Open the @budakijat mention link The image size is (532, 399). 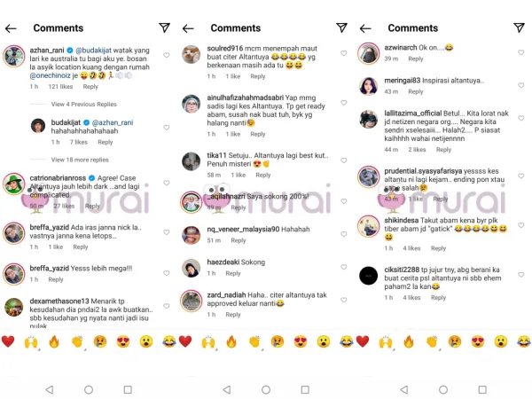(x=93, y=51)
